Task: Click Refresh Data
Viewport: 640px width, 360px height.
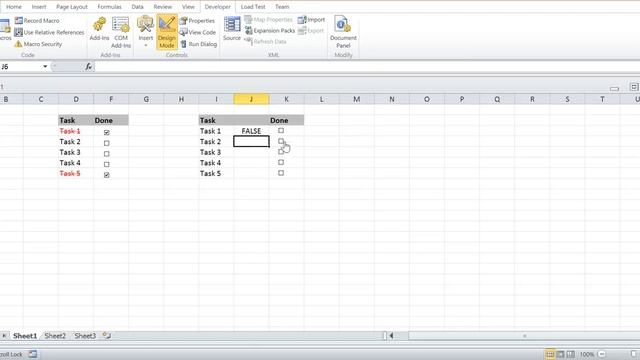Action: pos(265,42)
